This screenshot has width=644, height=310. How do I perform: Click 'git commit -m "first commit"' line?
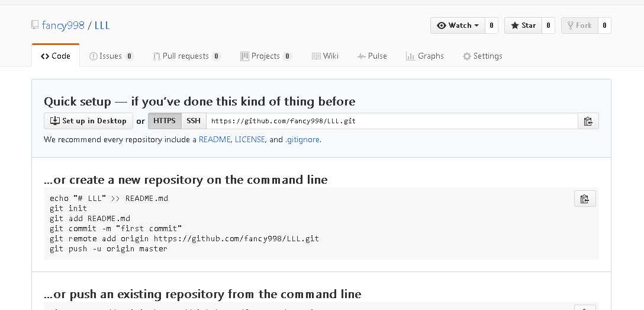tap(116, 229)
